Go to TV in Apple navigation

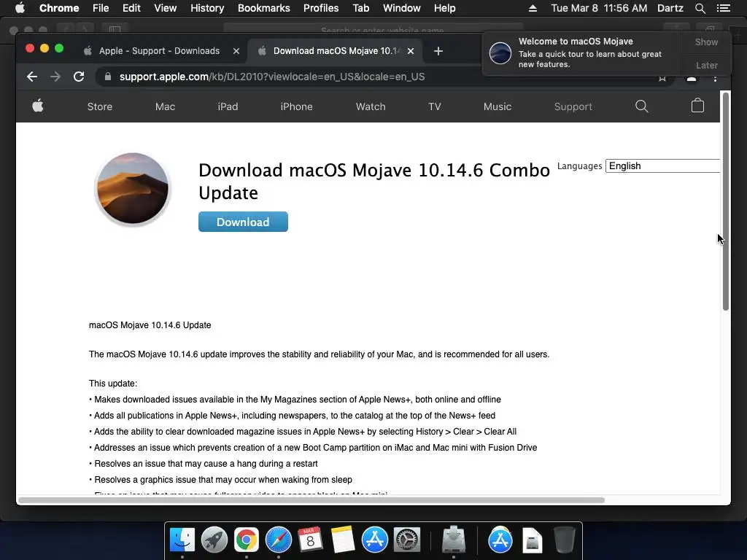tap(435, 106)
